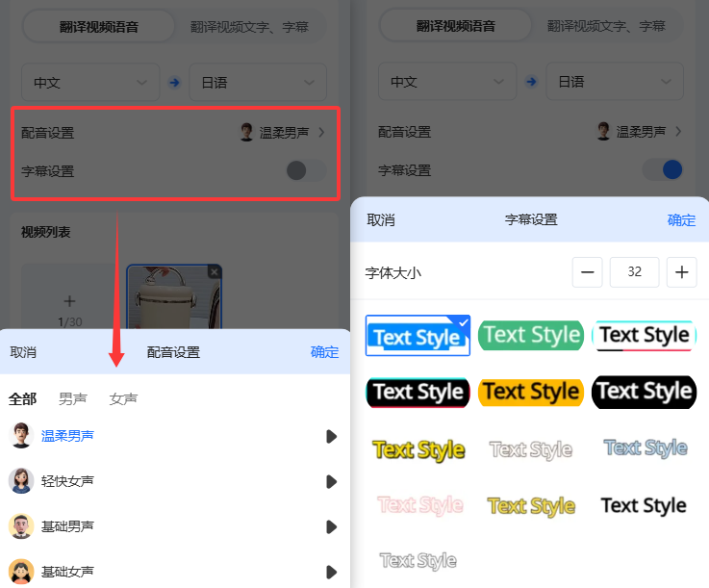The image size is (709, 588).
Task: Select gold outlined Text Style, fourth row
Action: tap(531, 506)
